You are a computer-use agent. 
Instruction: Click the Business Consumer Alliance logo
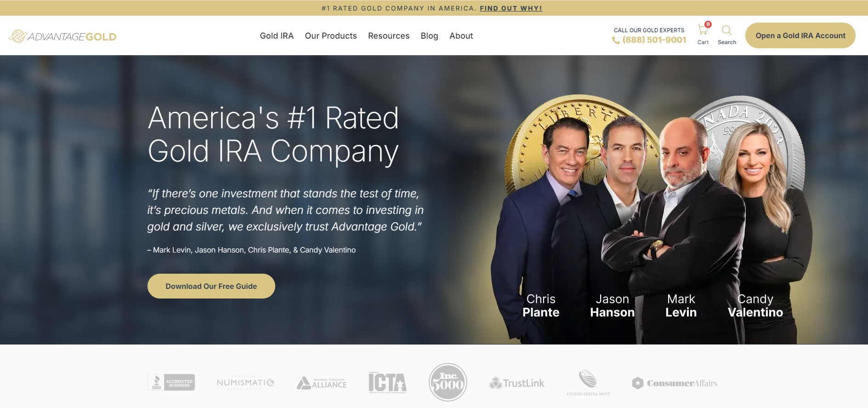tap(322, 383)
